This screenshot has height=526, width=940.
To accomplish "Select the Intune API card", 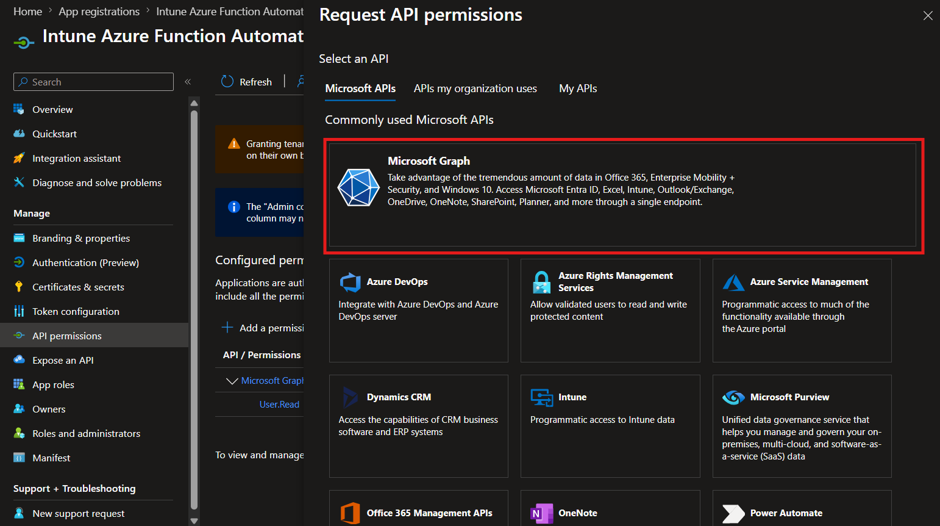I will click(610, 426).
